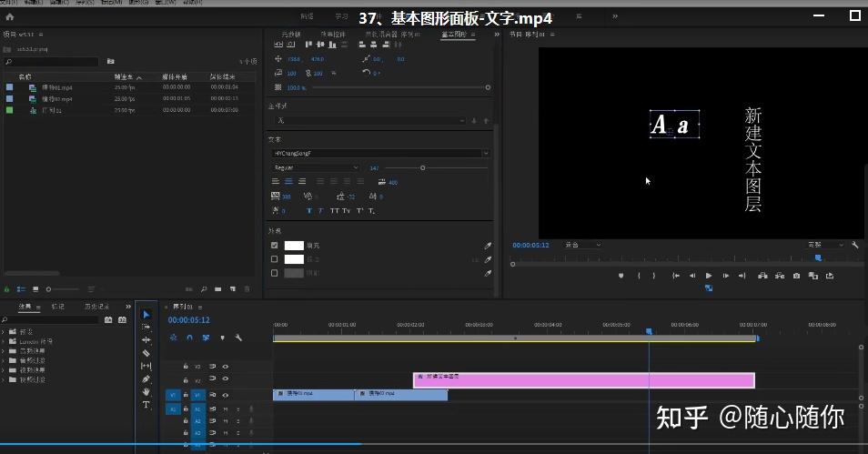The width and height of the screenshot is (868, 454).
Task: Select the Ripple Edit tool
Action: (x=146, y=340)
